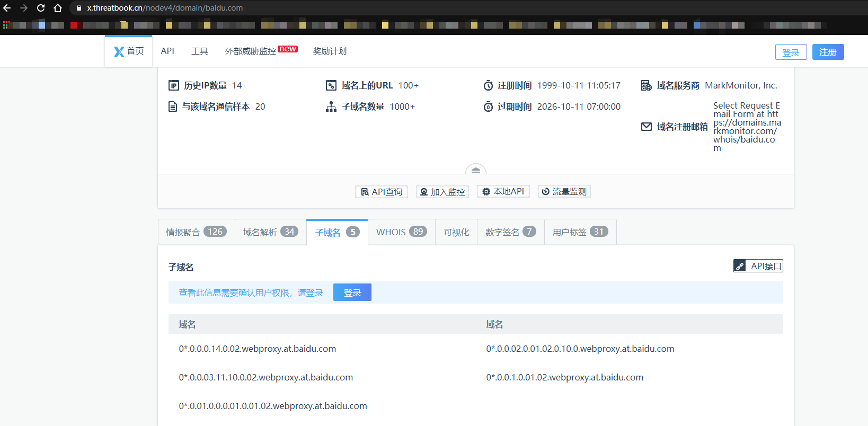
Task: Click the 域名注册邮箱 envelope icon
Action: point(646,127)
